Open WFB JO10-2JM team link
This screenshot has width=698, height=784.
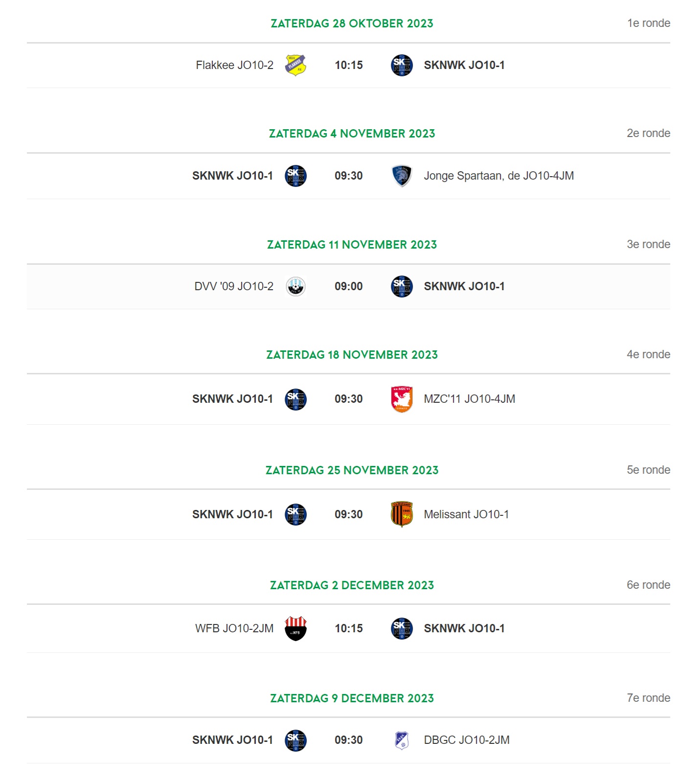coord(234,628)
